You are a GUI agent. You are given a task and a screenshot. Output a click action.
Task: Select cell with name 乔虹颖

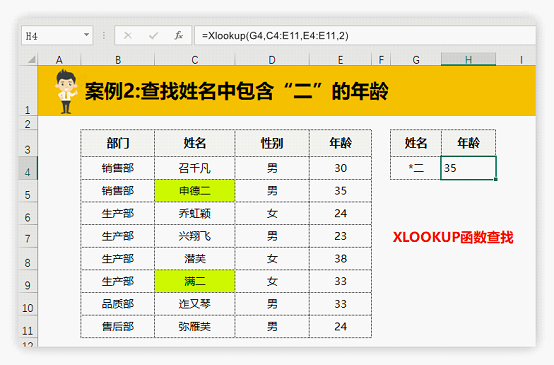pos(195,213)
